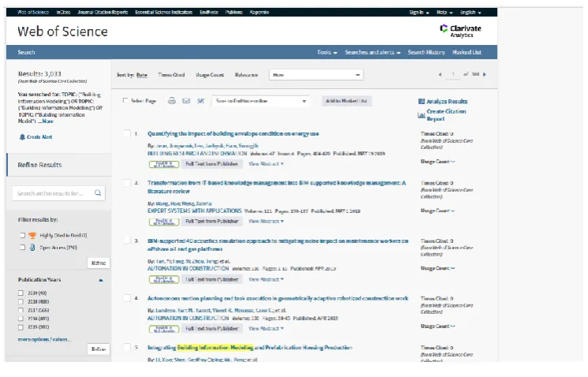
Task: Open the Save to EndNote online dropdown
Action: [260, 101]
